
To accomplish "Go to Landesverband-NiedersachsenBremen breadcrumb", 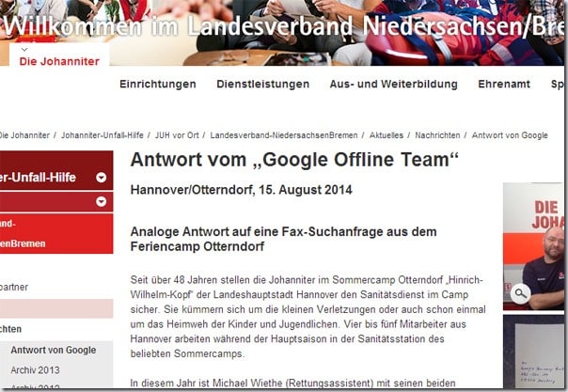I will point(284,135).
